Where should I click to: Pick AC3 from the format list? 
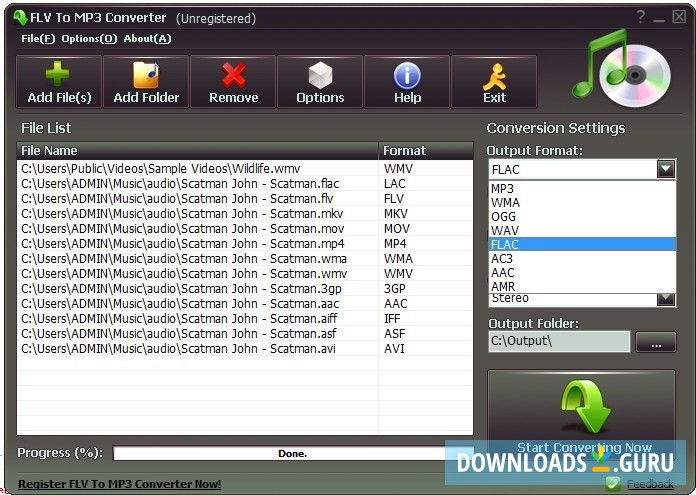pyautogui.click(x=582, y=258)
